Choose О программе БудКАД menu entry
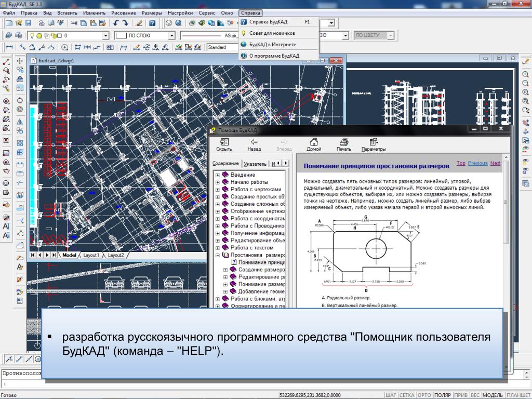The width and height of the screenshot is (532, 399). pos(279,56)
